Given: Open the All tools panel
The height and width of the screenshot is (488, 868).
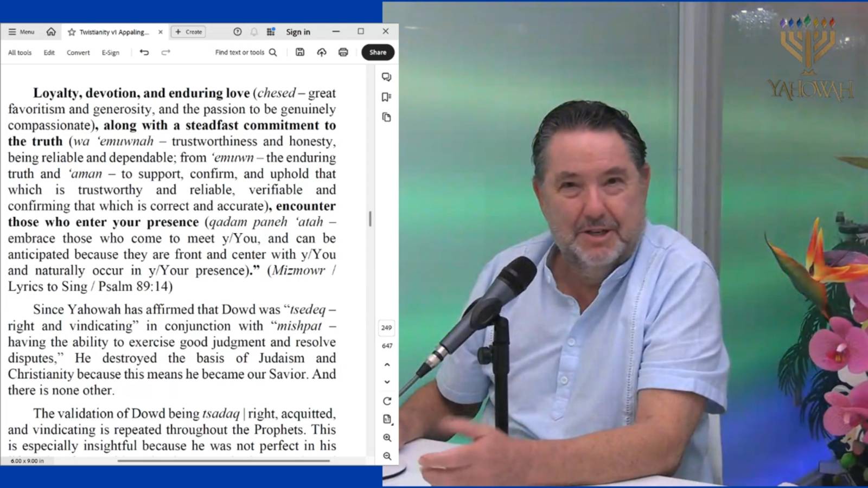Looking at the screenshot, I should coord(20,53).
